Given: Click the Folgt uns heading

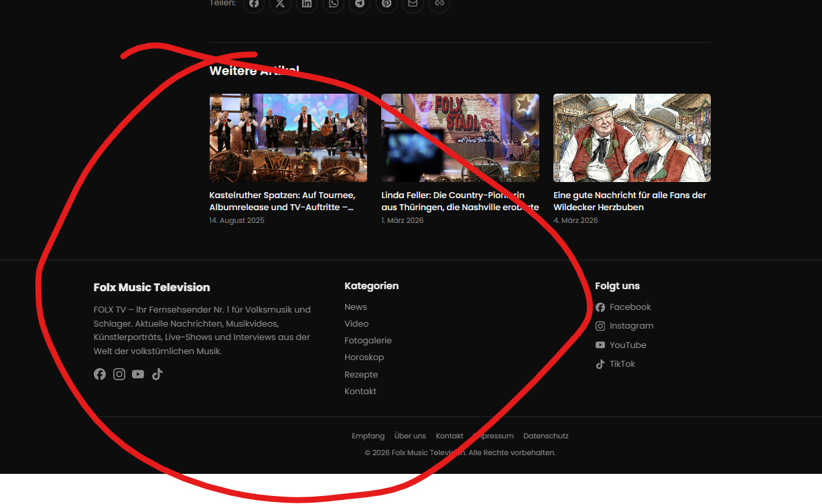Looking at the screenshot, I should [x=618, y=286].
